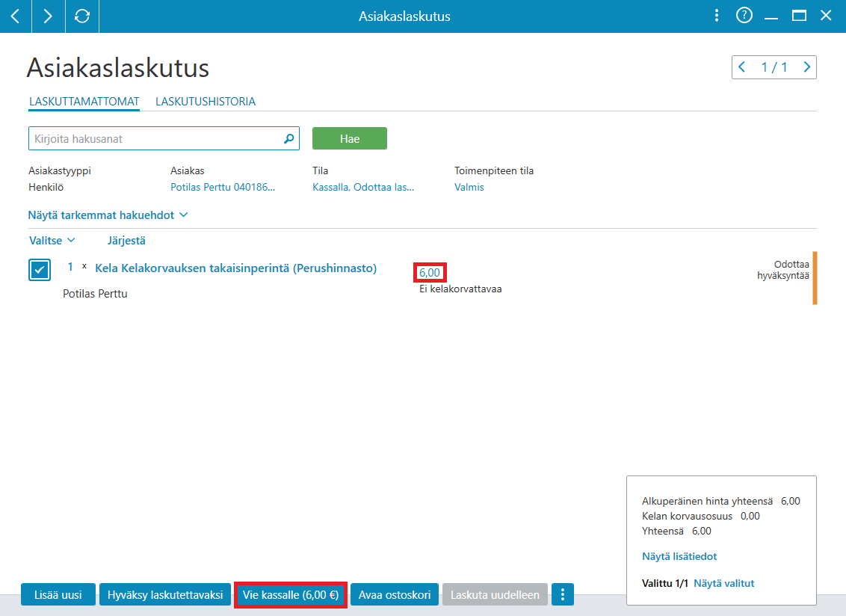Open more actions menu beside Laskuta uudelleen
The width and height of the screenshot is (846, 616).
click(x=563, y=594)
